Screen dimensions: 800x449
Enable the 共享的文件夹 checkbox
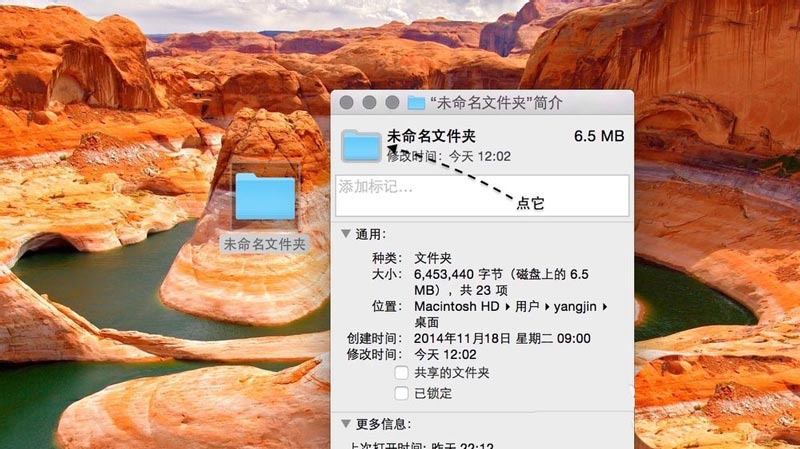click(402, 373)
